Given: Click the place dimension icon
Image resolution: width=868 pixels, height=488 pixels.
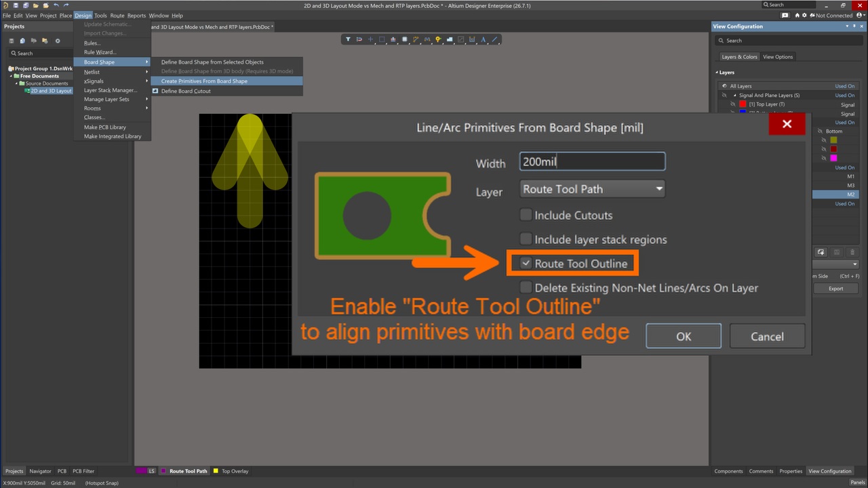Looking at the screenshot, I should click(x=472, y=39).
